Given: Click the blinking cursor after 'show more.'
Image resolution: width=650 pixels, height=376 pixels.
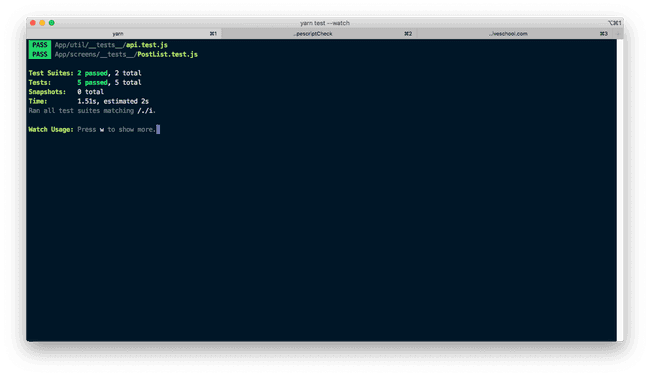Looking at the screenshot, I should pos(158,129).
